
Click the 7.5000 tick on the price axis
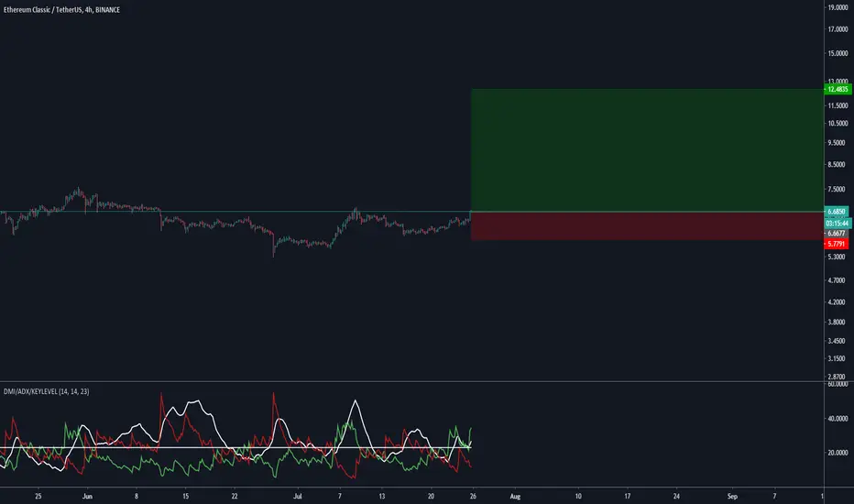coord(836,190)
